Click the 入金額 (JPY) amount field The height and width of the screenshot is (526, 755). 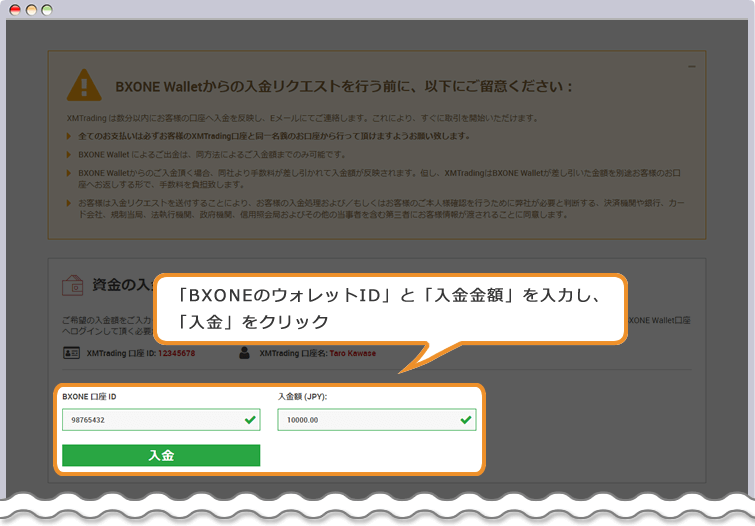377,420
